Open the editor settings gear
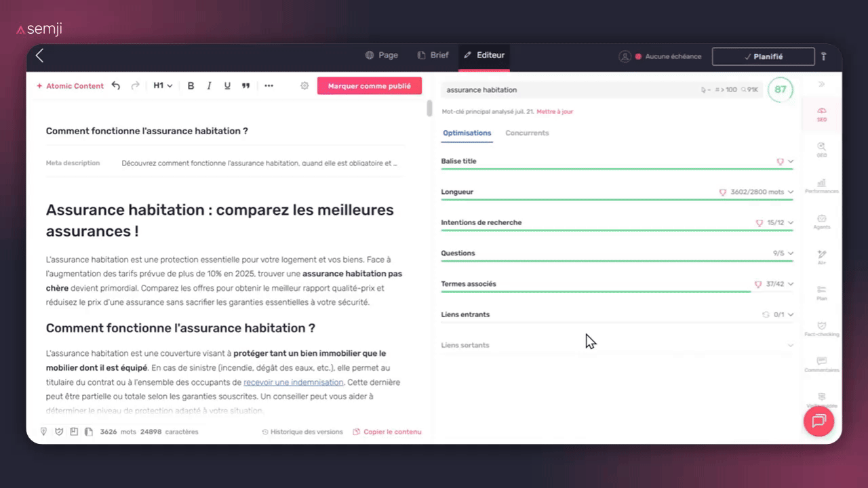The width and height of the screenshot is (868, 488). 304,86
